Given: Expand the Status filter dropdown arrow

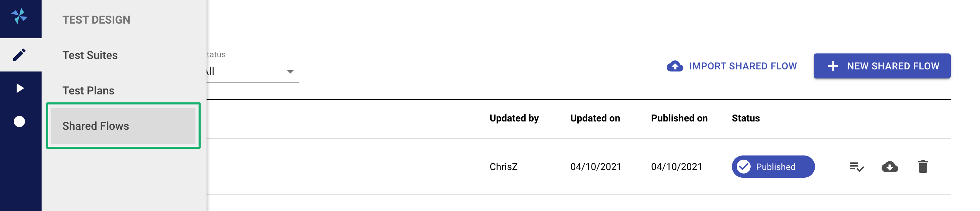Looking at the screenshot, I should 290,71.
